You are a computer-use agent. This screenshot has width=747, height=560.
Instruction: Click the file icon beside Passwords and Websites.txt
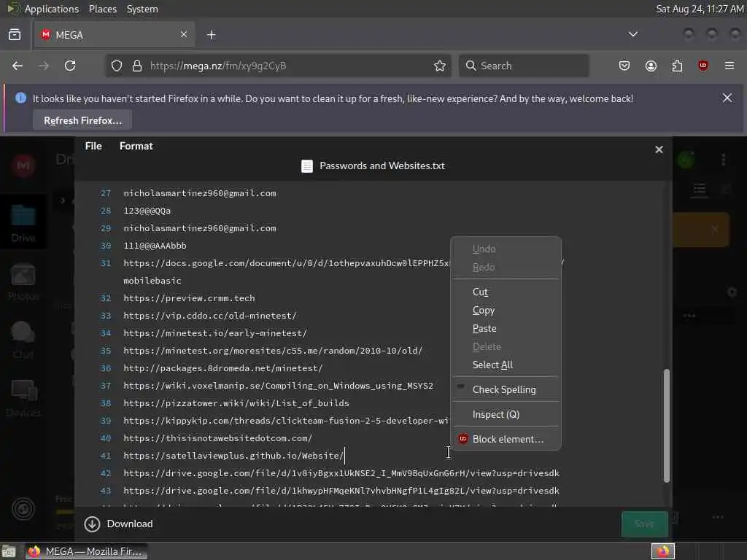coord(307,166)
